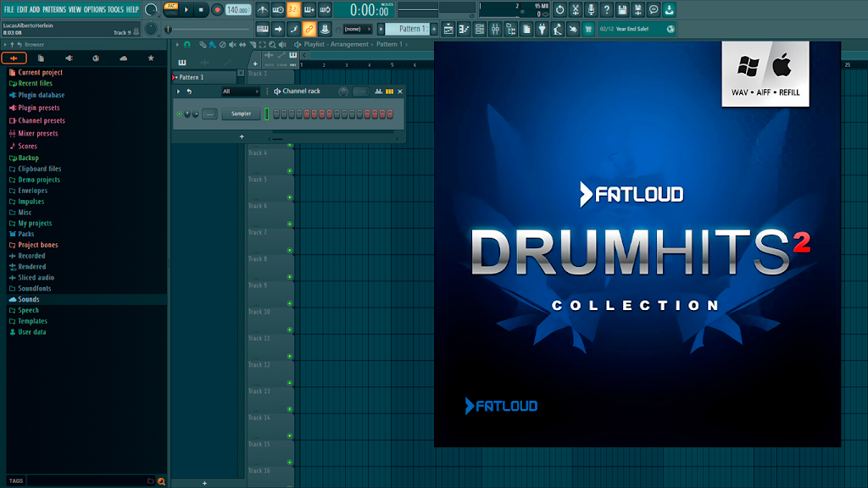
Task: Open the shopping cart content library icon
Action: click(x=588, y=30)
